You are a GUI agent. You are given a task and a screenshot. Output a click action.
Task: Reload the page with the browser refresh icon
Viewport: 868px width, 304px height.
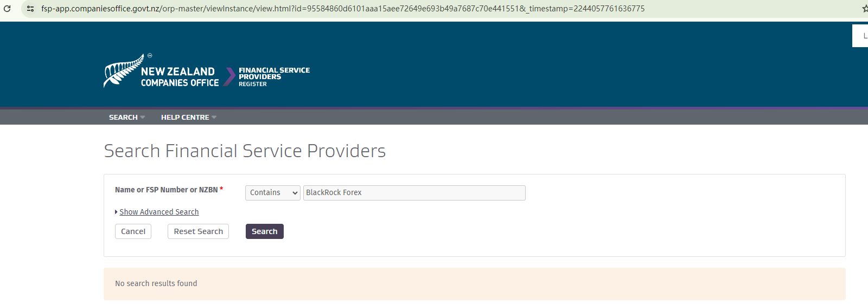7,9
